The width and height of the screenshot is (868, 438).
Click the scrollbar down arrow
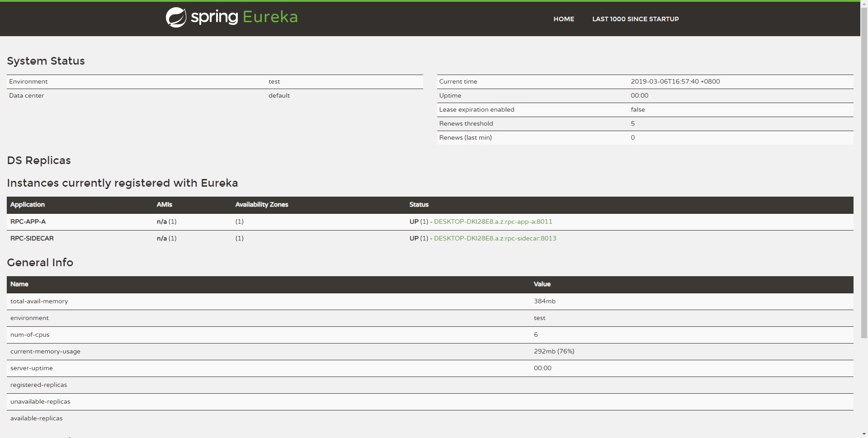[864, 434]
